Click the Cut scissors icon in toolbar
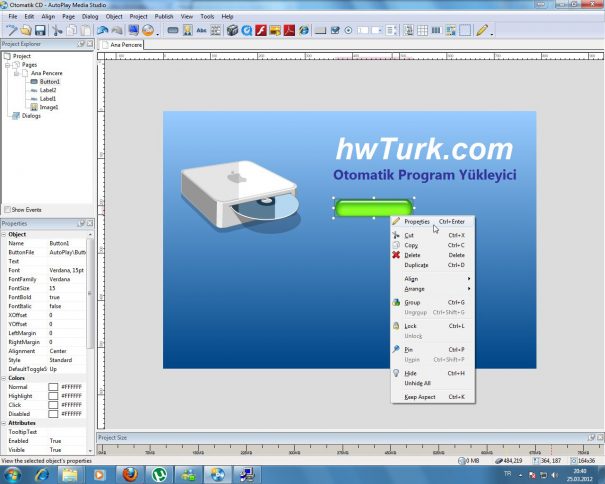The width and height of the screenshot is (605, 484). coord(57,30)
